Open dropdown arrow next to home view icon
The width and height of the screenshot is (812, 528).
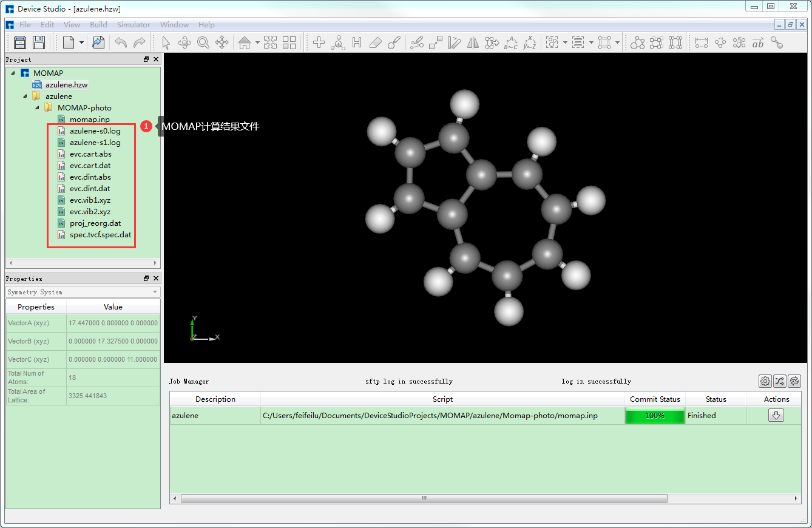pyautogui.click(x=257, y=42)
